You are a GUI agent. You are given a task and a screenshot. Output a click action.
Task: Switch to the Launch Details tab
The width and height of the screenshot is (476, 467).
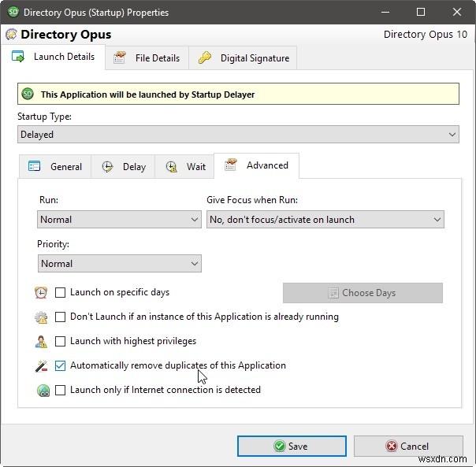[53, 57]
